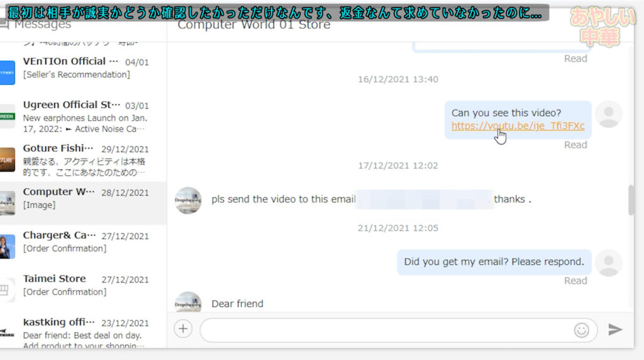The image size is (644, 360).
Task: Click the Taimei Store avatar icon
Action: (x=8, y=290)
